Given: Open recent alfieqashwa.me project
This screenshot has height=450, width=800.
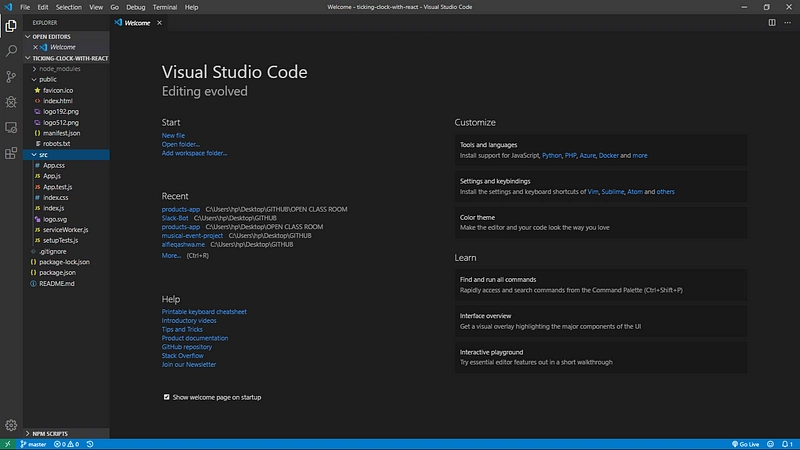Looking at the screenshot, I should (x=183, y=244).
